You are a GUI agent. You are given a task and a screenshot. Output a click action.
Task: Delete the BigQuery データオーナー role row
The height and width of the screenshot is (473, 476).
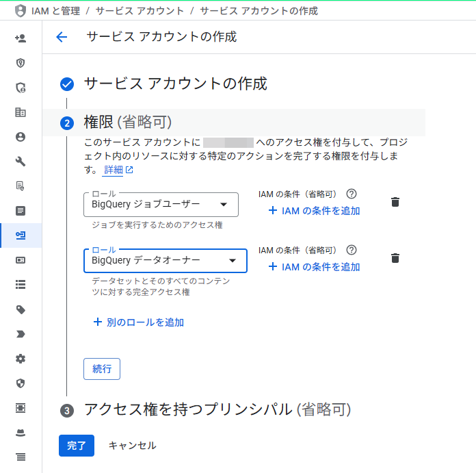[395, 258]
